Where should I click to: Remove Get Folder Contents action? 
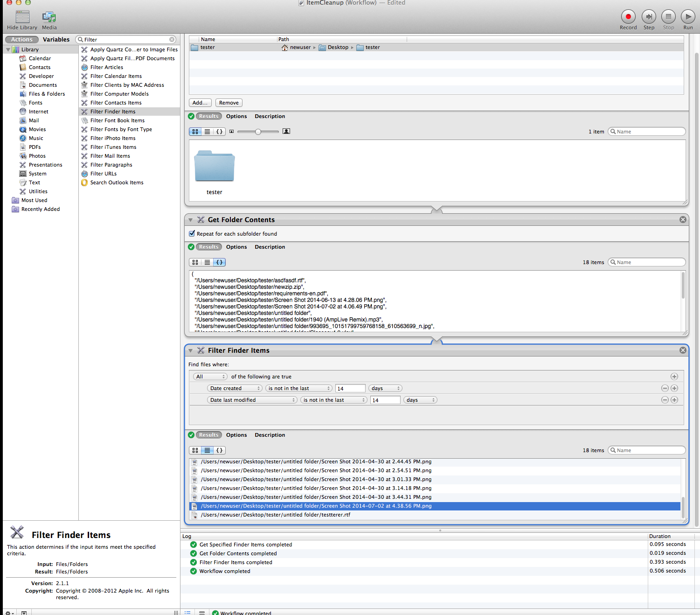pos(683,220)
